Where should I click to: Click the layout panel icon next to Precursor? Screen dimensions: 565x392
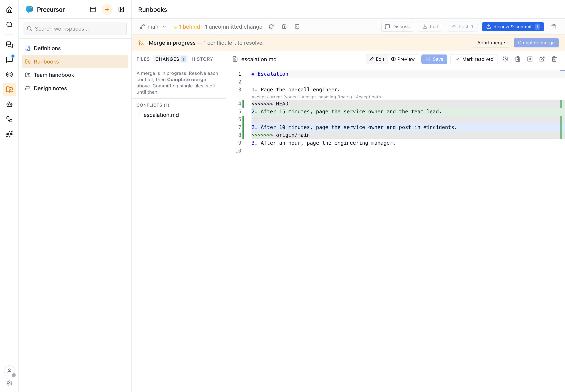pyautogui.click(x=93, y=10)
